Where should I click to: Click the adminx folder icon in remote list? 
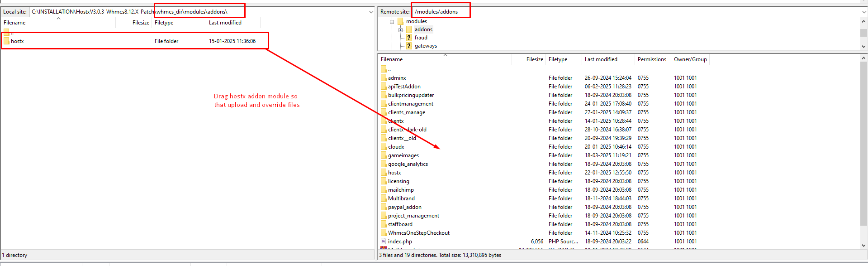tap(384, 78)
